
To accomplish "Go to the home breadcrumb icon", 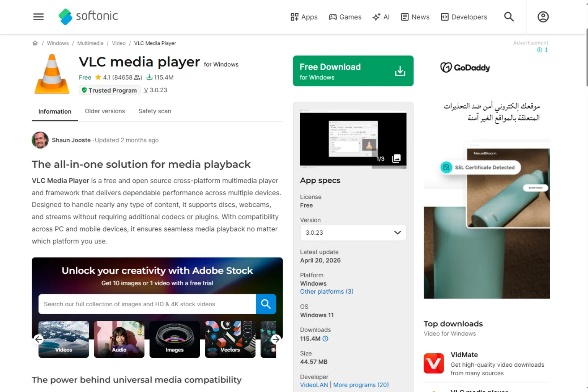I will click(35, 43).
